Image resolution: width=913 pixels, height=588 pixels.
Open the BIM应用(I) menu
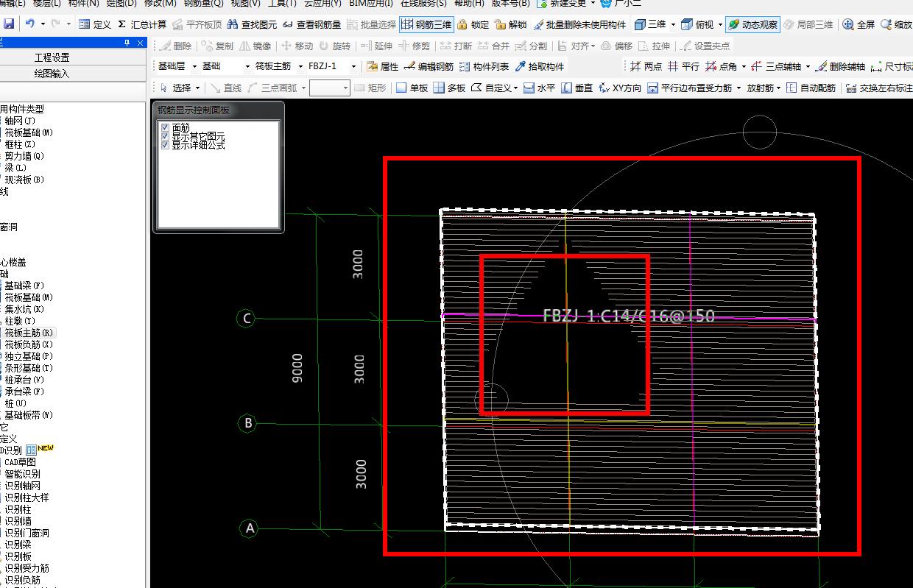click(370, 3)
